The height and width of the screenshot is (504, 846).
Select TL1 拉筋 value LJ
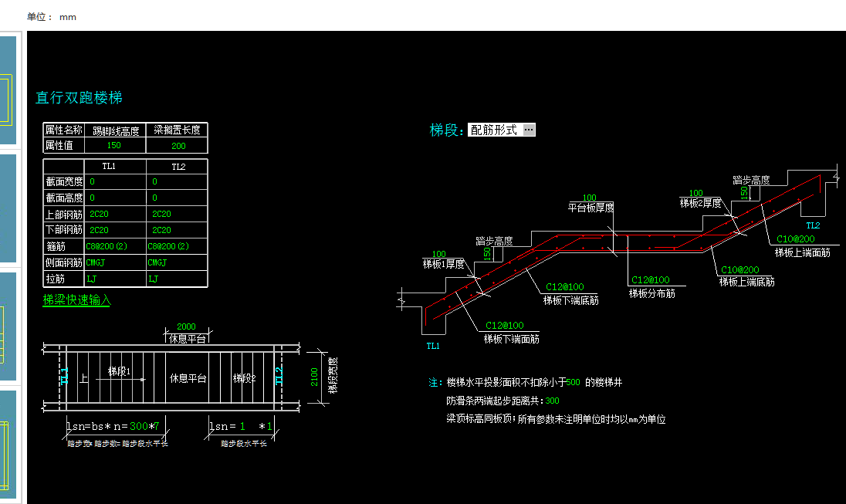tap(91, 279)
